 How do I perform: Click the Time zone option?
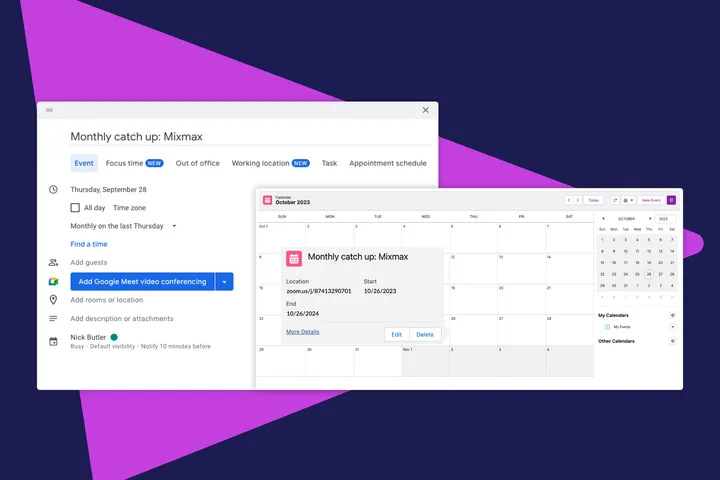pos(129,208)
